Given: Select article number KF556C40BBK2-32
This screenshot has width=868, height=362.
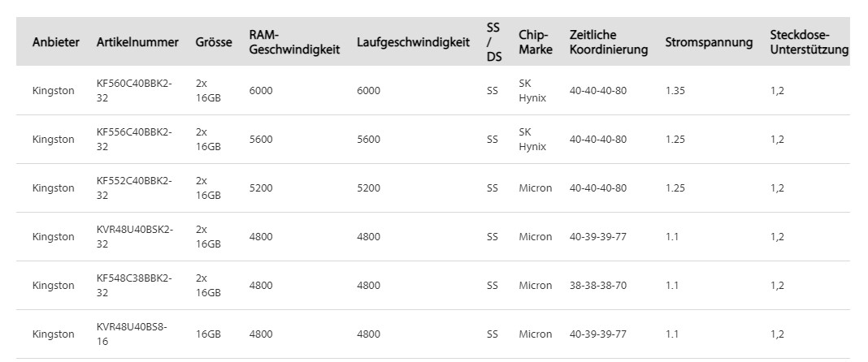Looking at the screenshot, I should 134,140.
